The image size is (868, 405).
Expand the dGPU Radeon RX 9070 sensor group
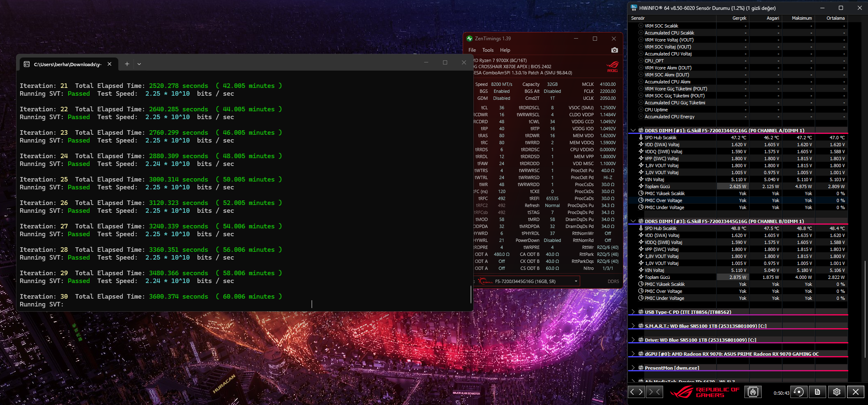pos(633,354)
